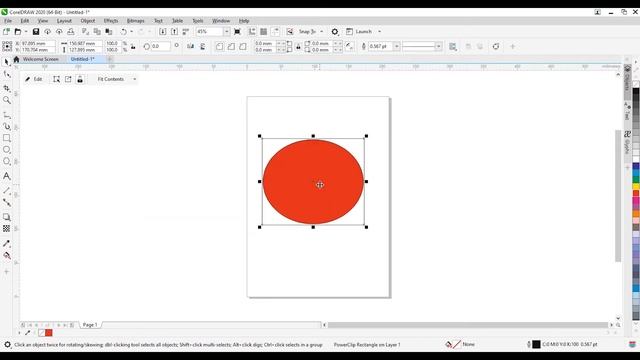The width and height of the screenshot is (640, 360).
Task: Toggle Mirror vertically button
Action: (202, 47)
